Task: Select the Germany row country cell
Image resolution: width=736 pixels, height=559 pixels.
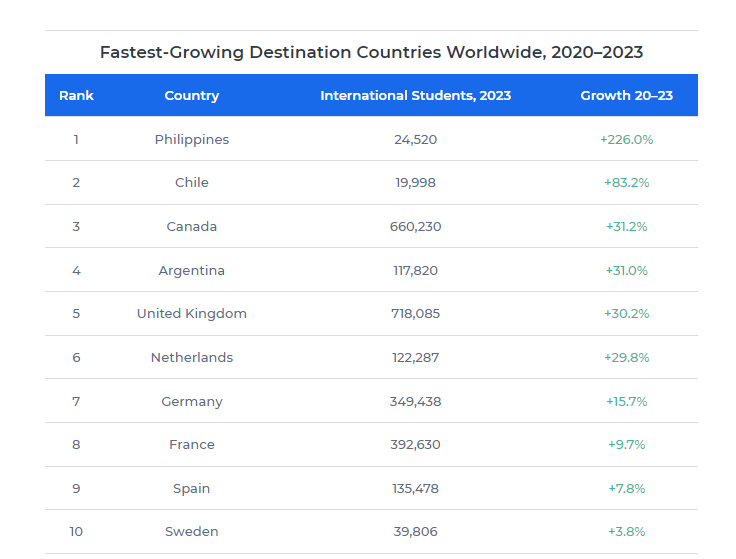Action: pos(191,402)
